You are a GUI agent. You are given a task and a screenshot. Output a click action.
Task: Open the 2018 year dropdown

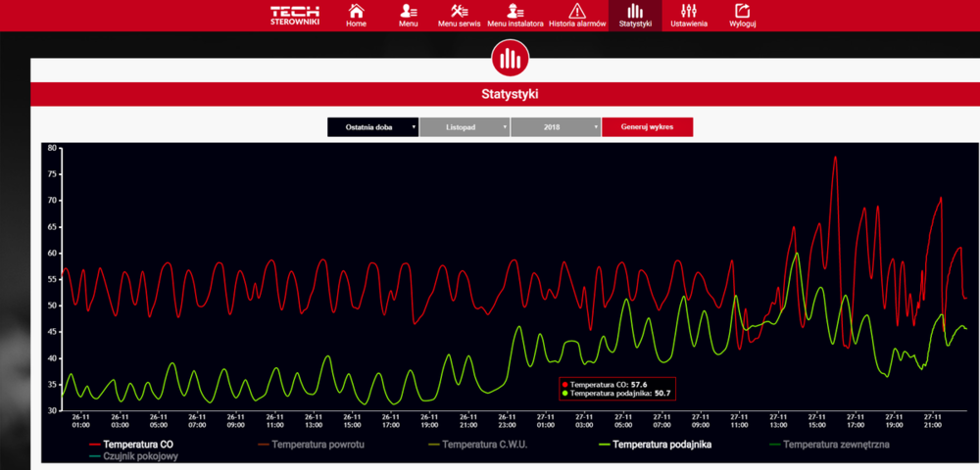click(x=556, y=127)
